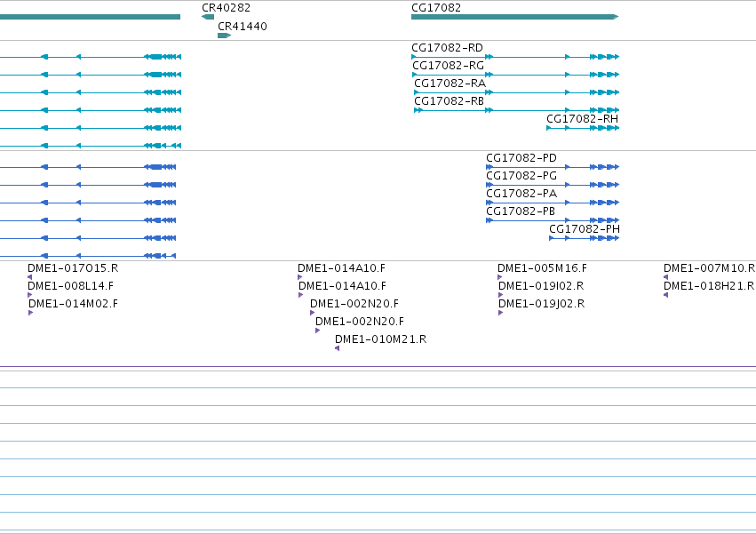Image resolution: width=756 pixels, height=534 pixels.
Task: Click the purple arrow under DME1-007M10.R
Action: pos(666,277)
